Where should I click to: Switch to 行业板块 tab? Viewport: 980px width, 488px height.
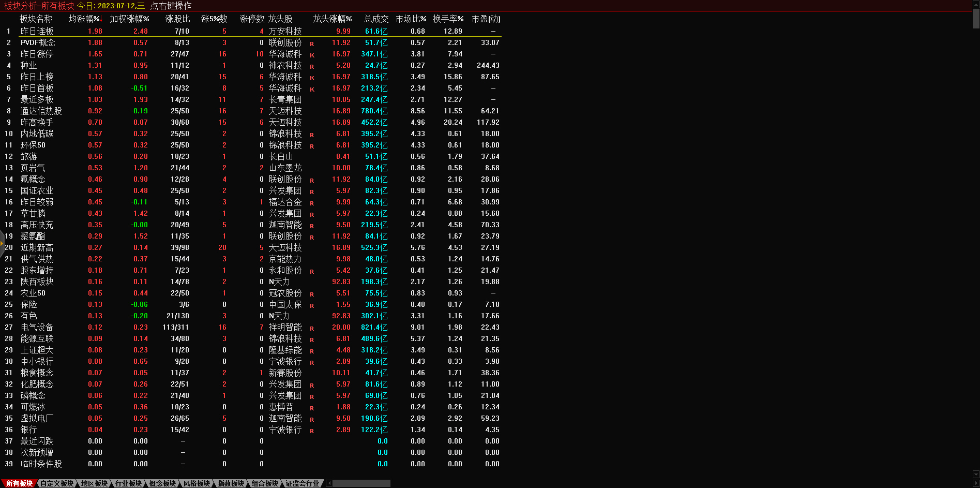tap(128, 483)
